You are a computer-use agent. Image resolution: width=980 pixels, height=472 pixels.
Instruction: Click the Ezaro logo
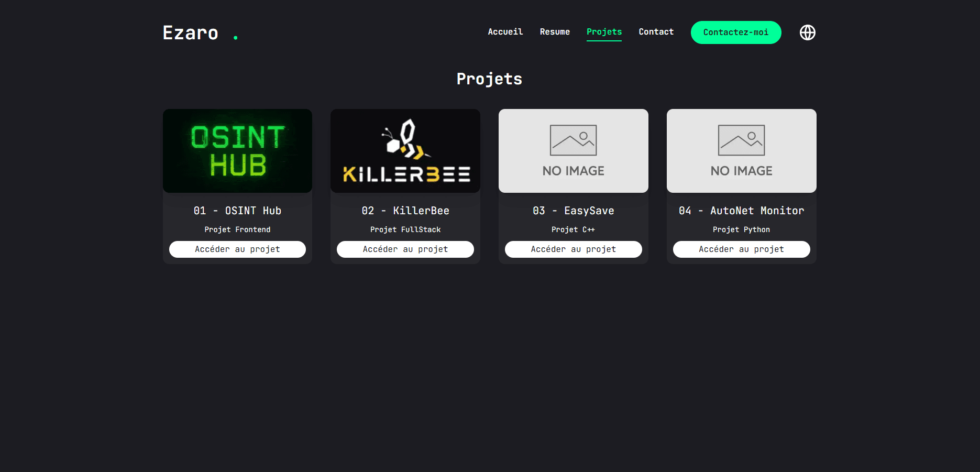click(191, 32)
